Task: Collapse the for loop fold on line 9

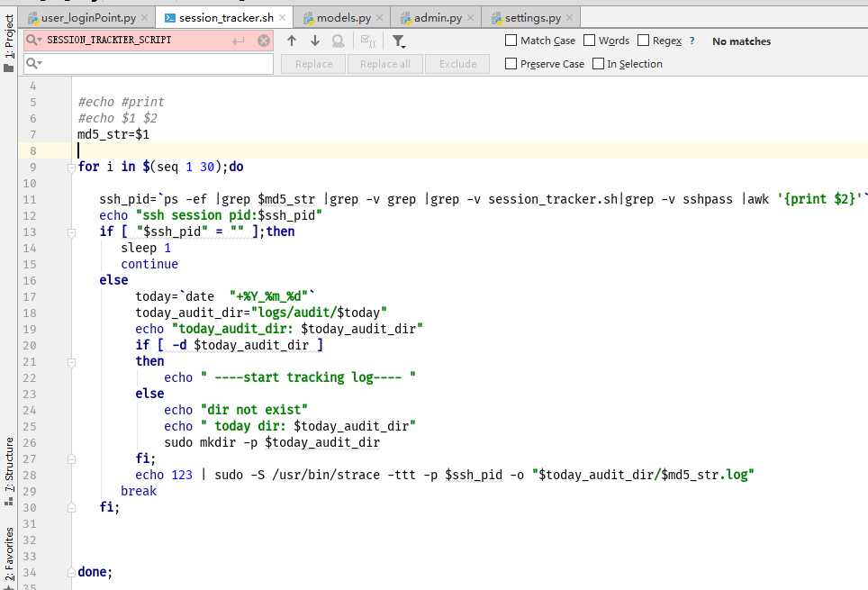Action: tap(71, 168)
